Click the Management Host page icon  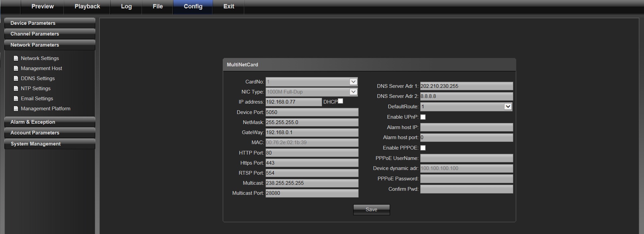click(x=16, y=68)
